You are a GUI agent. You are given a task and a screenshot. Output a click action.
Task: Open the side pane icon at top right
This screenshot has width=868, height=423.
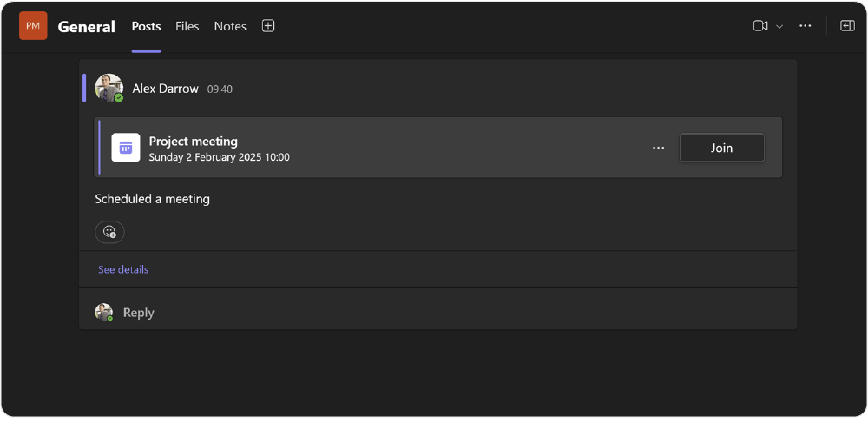[847, 26]
